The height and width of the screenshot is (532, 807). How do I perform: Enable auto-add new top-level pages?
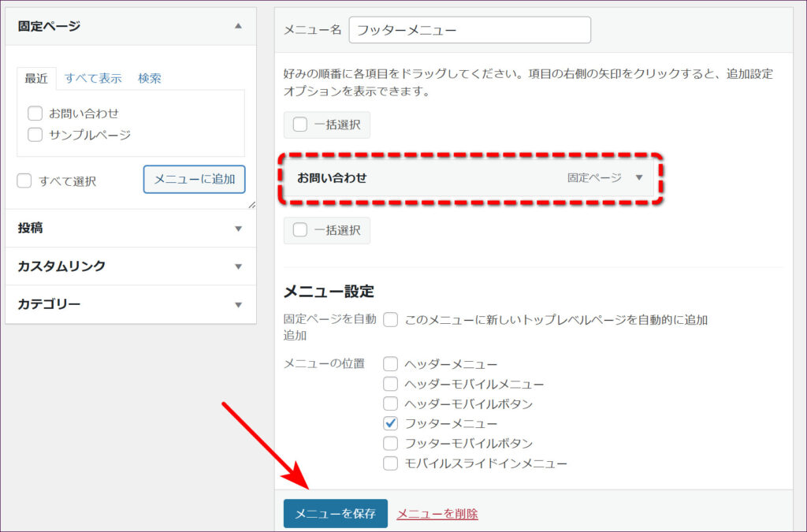pos(391,320)
